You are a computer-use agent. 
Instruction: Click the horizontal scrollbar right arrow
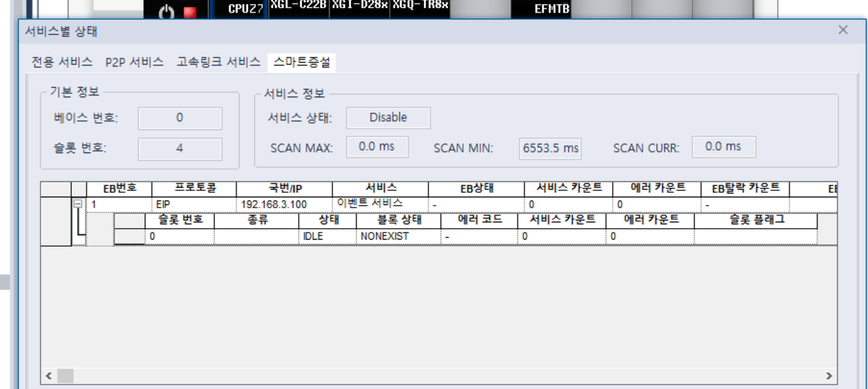(x=829, y=376)
